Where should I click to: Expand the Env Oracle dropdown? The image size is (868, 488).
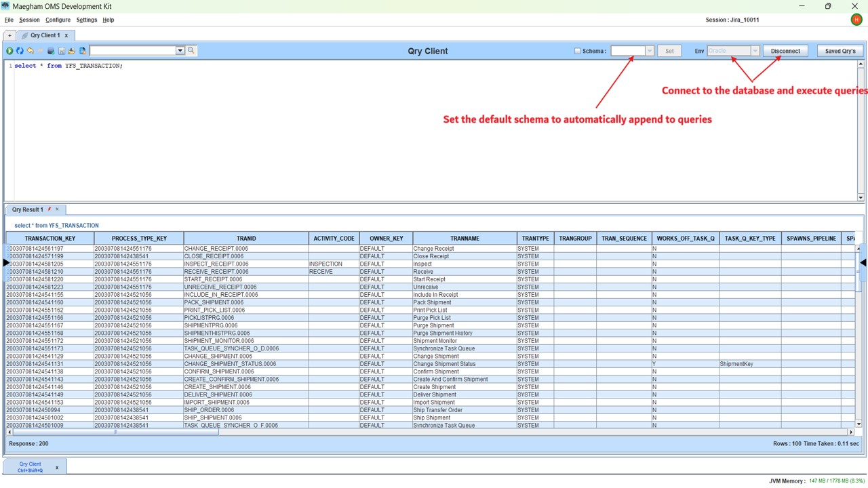coord(755,50)
